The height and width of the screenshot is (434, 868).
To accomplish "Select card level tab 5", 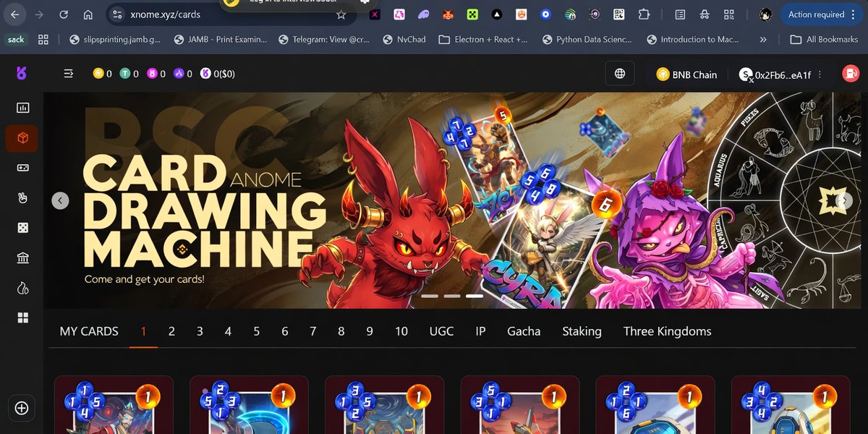I will (x=256, y=331).
